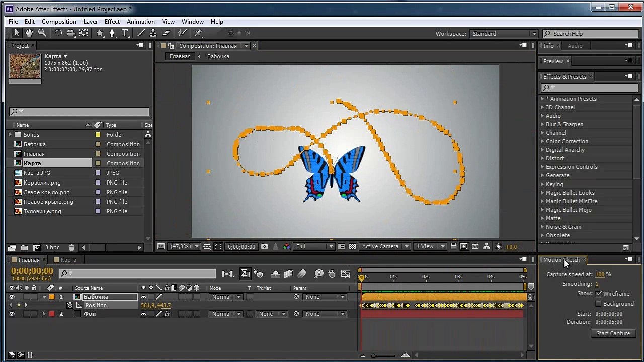
Task: Click the Бабочка breadcrumb in composition viewer
Action: click(x=218, y=56)
